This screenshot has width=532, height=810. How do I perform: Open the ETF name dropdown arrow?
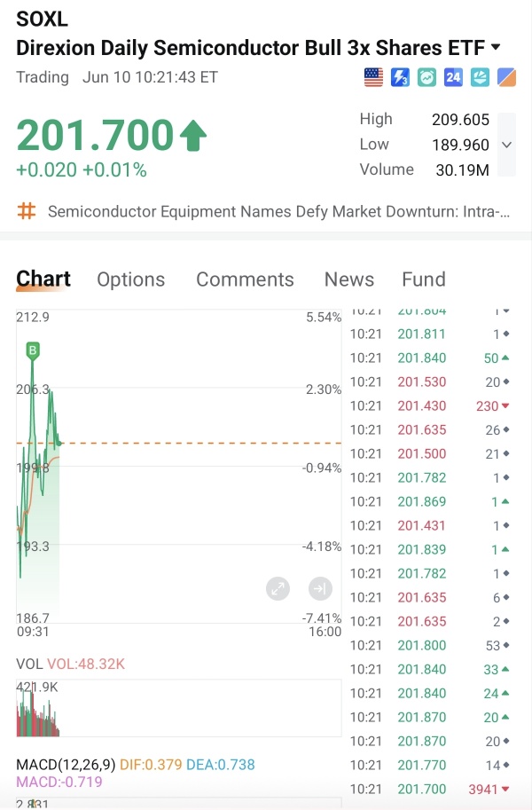496,47
